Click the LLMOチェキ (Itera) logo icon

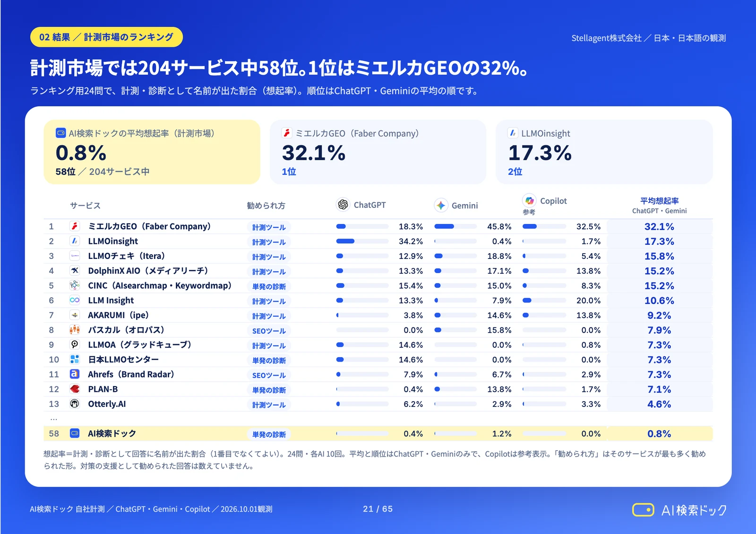coord(75,256)
